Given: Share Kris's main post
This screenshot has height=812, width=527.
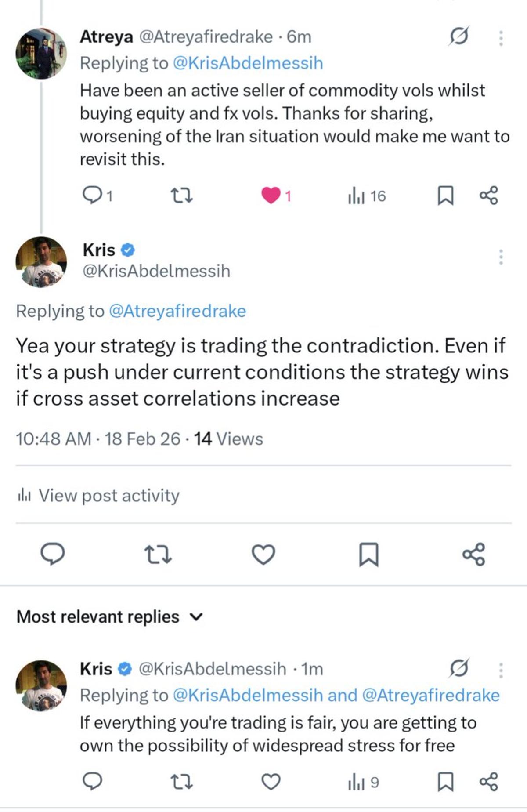Looking at the screenshot, I should [474, 554].
